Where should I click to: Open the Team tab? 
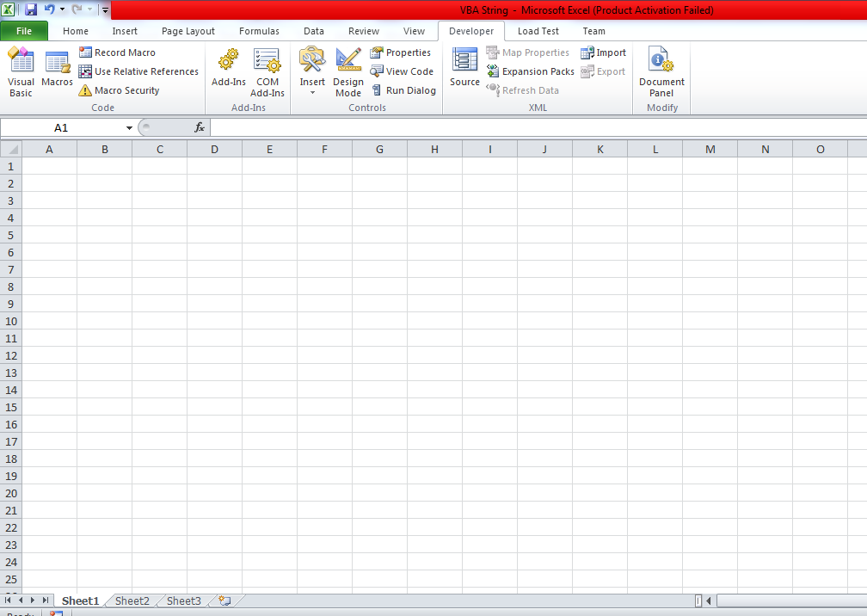[x=593, y=31]
